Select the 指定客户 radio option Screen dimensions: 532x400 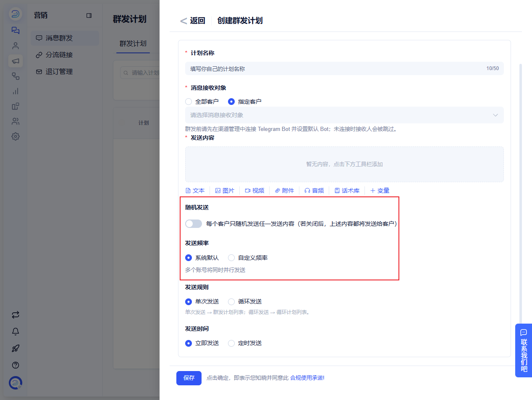[245, 102]
